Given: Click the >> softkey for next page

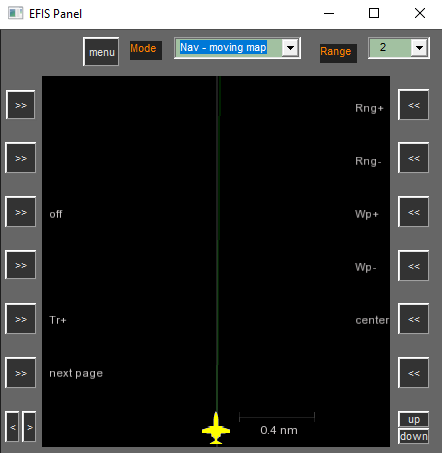Looking at the screenshot, I should 21,373.
